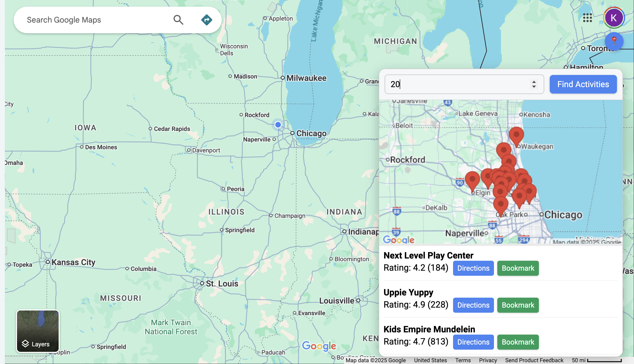Click the blue current location dot
Viewport: 634px width, 364px height.
(x=278, y=125)
